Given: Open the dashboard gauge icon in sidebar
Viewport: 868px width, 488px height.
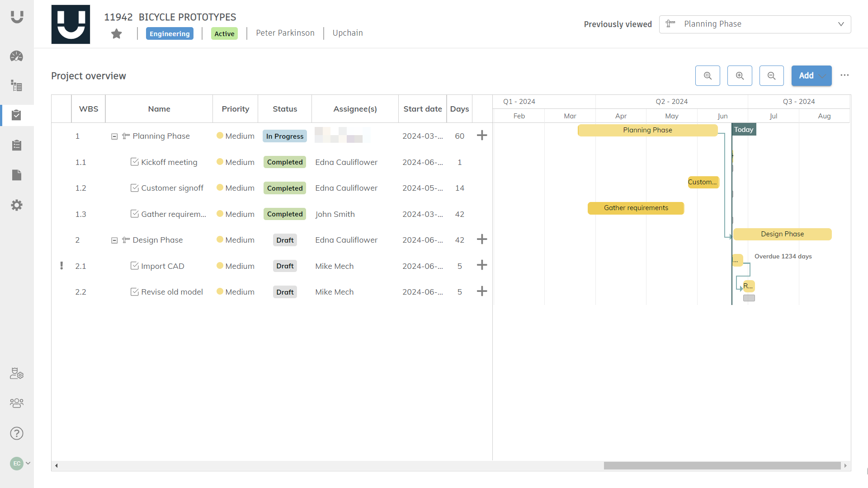Looking at the screenshot, I should (x=17, y=56).
